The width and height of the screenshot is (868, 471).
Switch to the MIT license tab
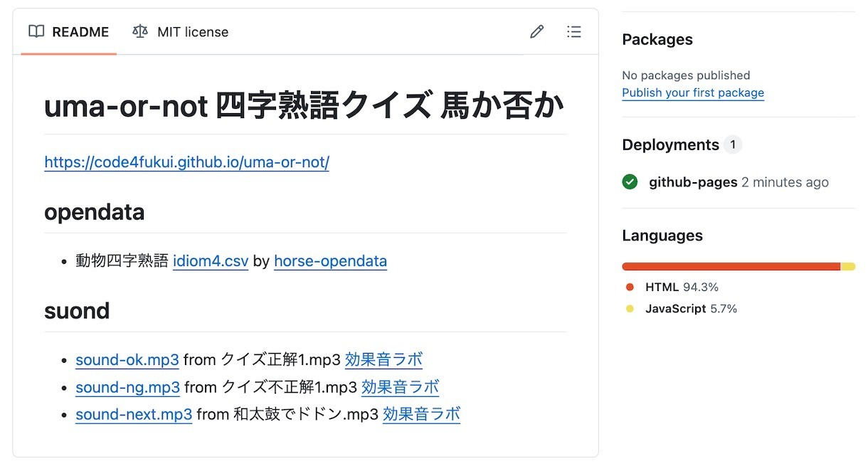coord(181,32)
